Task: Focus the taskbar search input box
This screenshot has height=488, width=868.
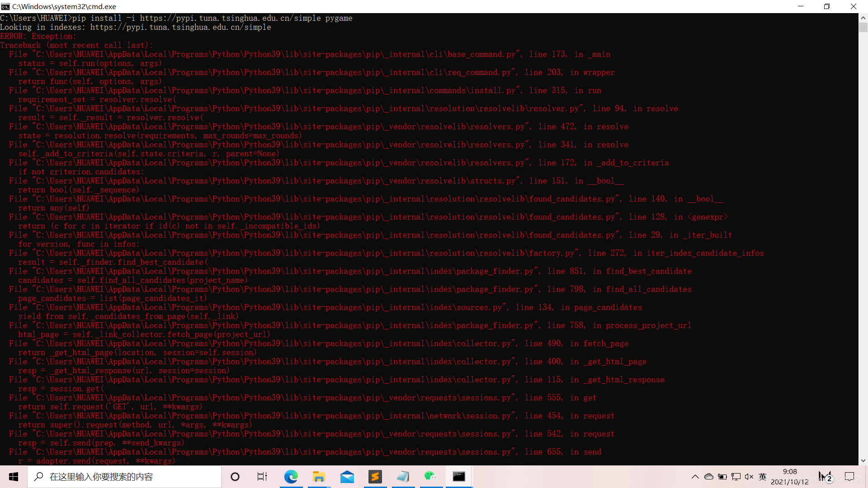Action: tap(124, 477)
